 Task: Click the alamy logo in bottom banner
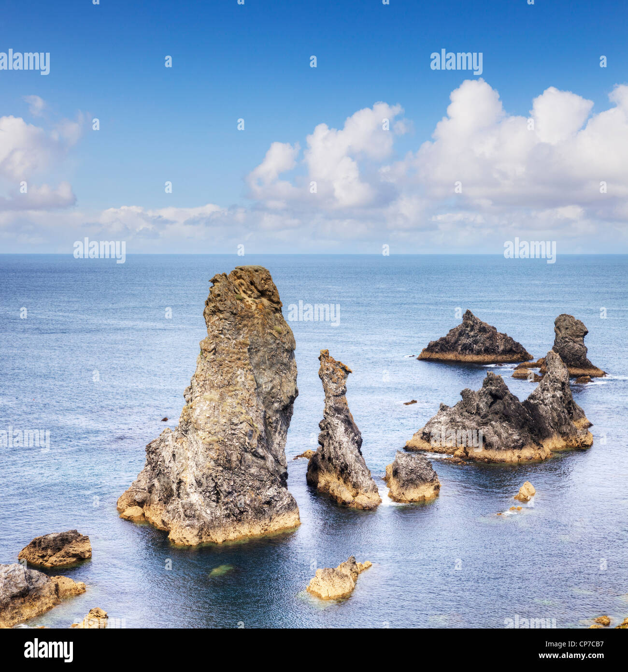coord(49,650)
